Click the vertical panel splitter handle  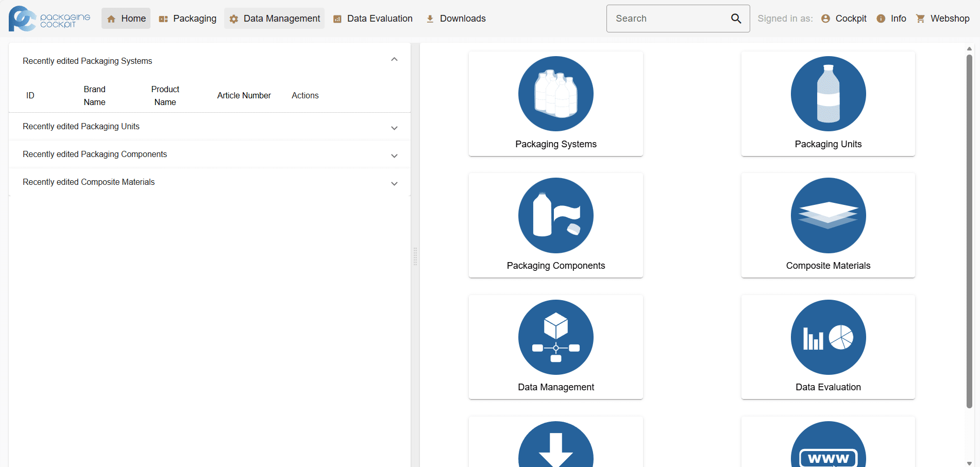[x=415, y=256]
